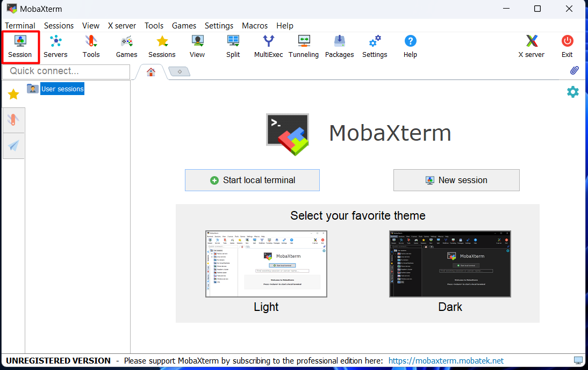Viewport: 588px width, 370px height.
Task: Select the Split toolbar icon
Action: coord(233,47)
